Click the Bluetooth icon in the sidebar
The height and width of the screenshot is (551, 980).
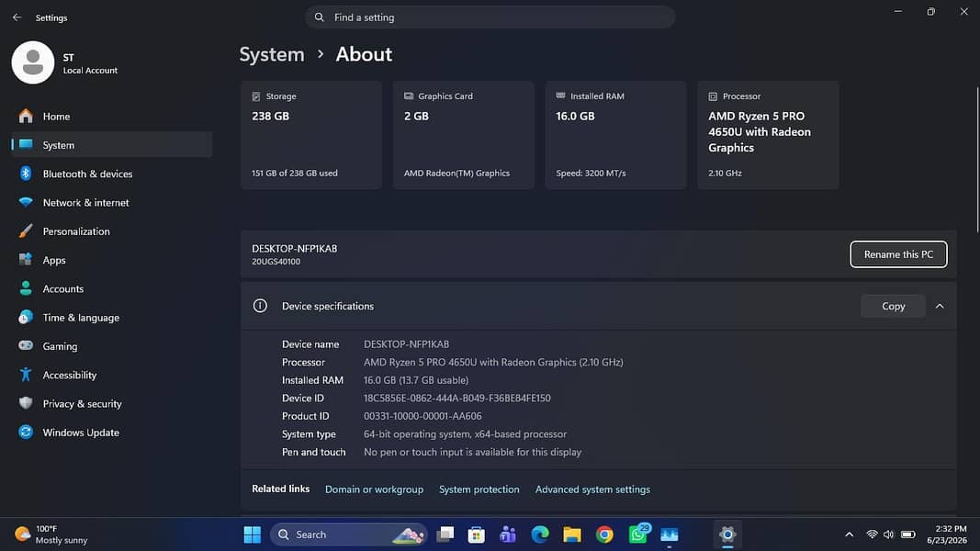[26, 173]
